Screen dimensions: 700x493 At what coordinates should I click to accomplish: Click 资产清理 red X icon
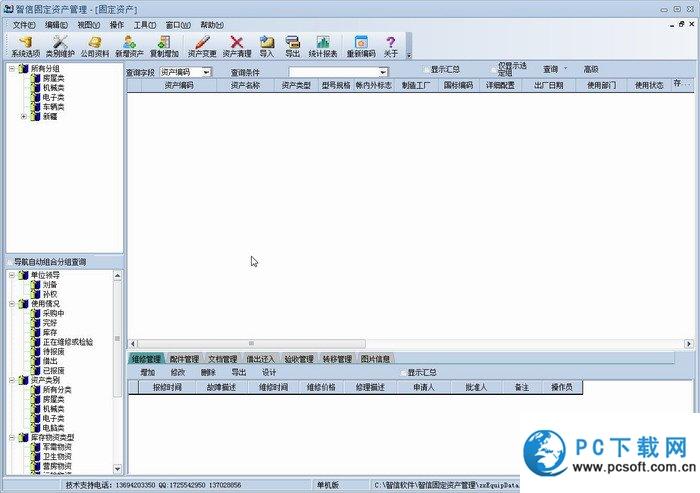(x=237, y=46)
